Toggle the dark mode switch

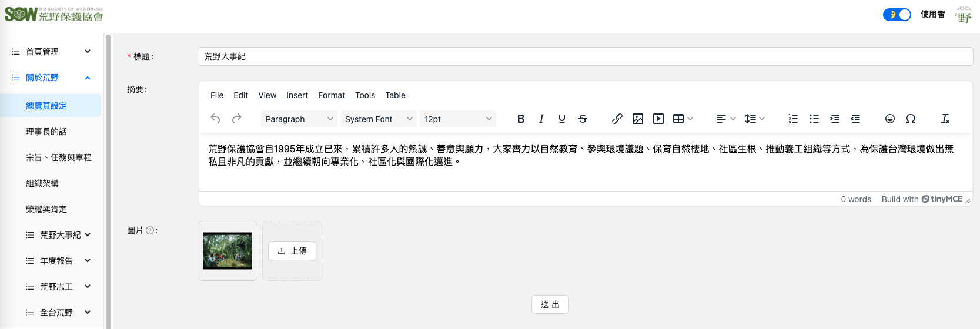click(x=897, y=15)
